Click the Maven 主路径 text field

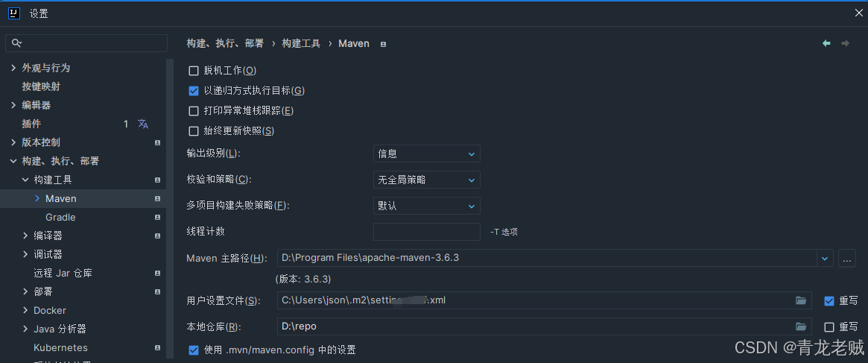(x=548, y=258)
